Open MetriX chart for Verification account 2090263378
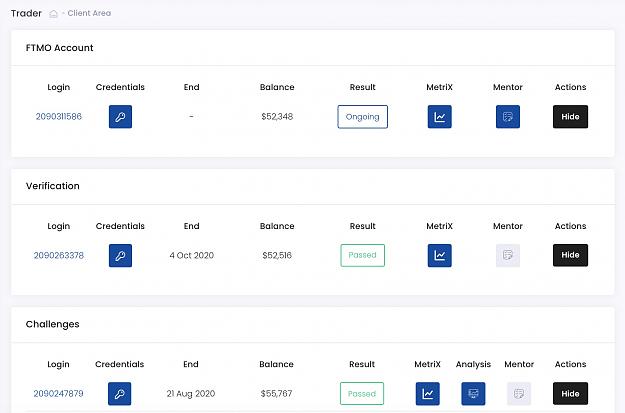The image size is (625, 413). pos(440,256)
